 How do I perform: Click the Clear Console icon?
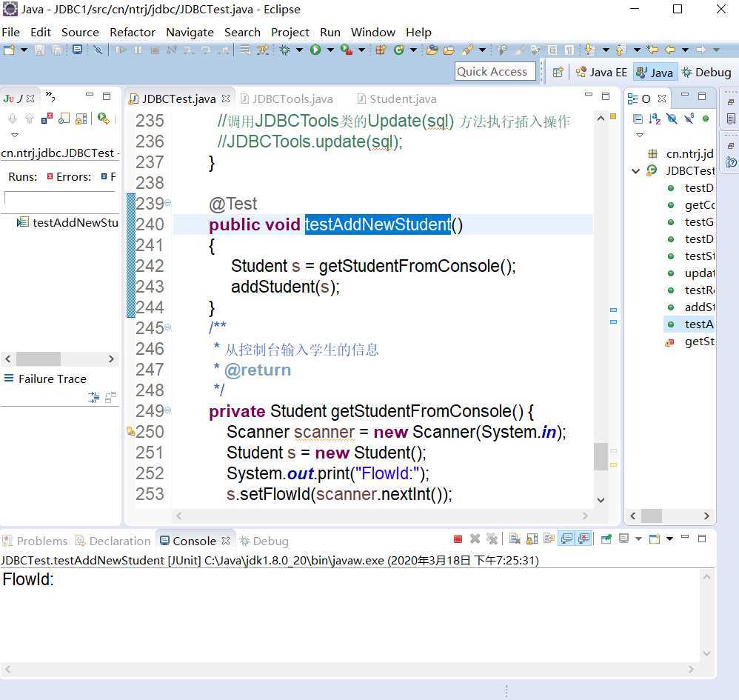515,539
